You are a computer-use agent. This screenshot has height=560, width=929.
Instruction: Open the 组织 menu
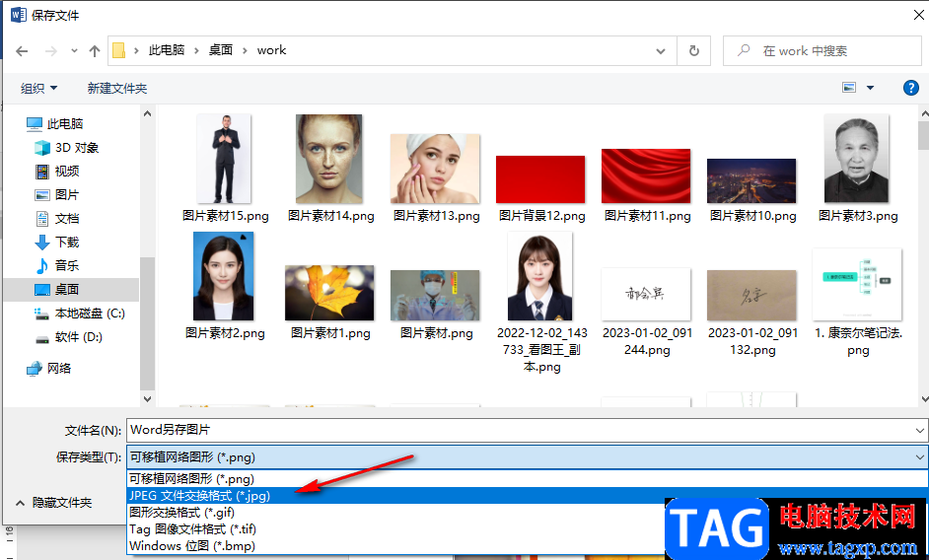pos(39,89)
